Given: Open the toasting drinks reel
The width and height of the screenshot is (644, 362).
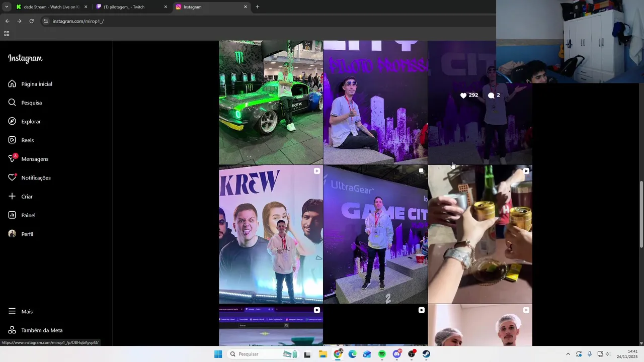Looking at the screenshot, I should coord(480,234).
